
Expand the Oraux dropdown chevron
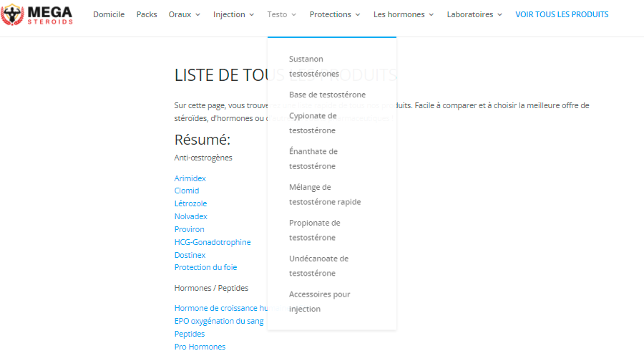197,15
